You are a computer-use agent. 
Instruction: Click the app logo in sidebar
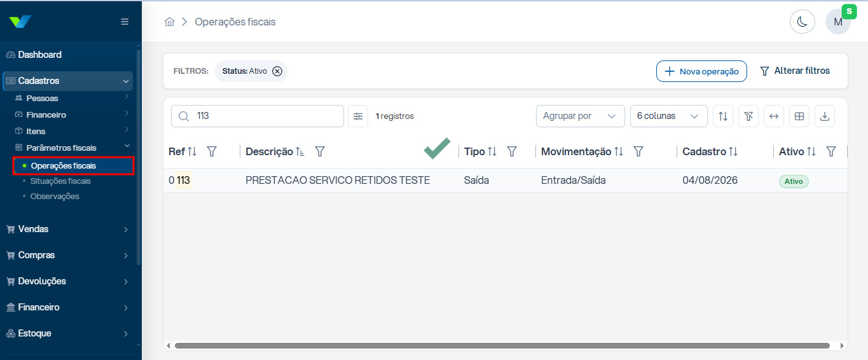[x=20, y=22]
